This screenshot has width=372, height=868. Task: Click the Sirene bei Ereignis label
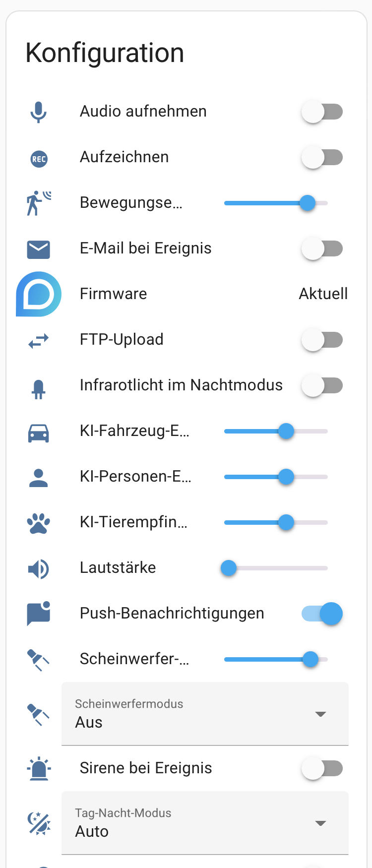click(x=146, y=768)
